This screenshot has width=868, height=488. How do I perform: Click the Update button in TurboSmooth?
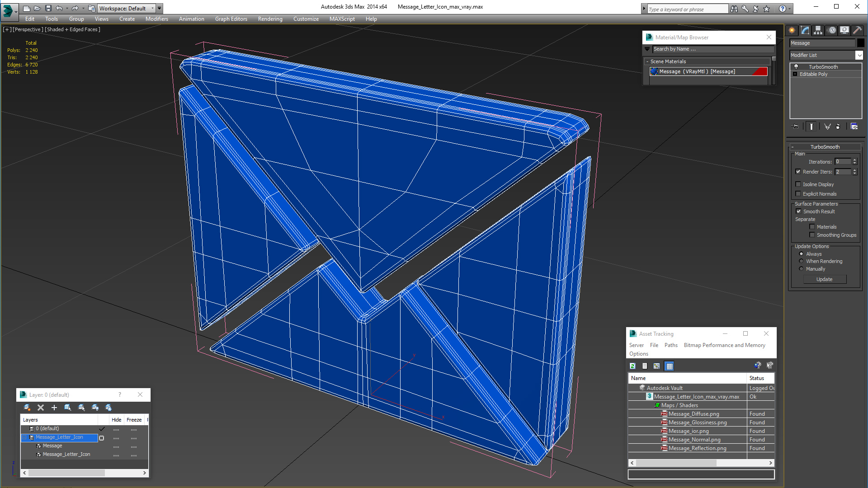[824, 279]
